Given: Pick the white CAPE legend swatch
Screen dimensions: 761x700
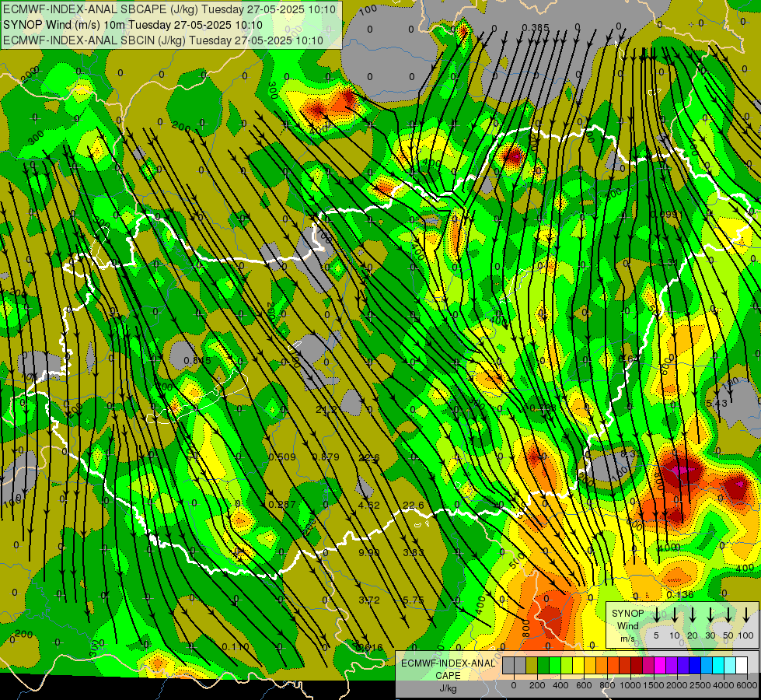Looking at the screenshot, I should click(x=741, y=665).
